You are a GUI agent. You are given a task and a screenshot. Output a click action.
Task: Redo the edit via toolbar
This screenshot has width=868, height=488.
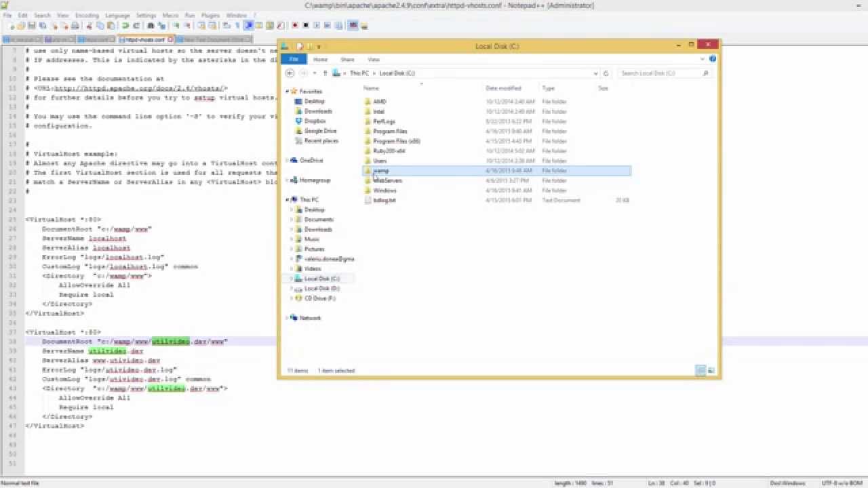point(136,26)
